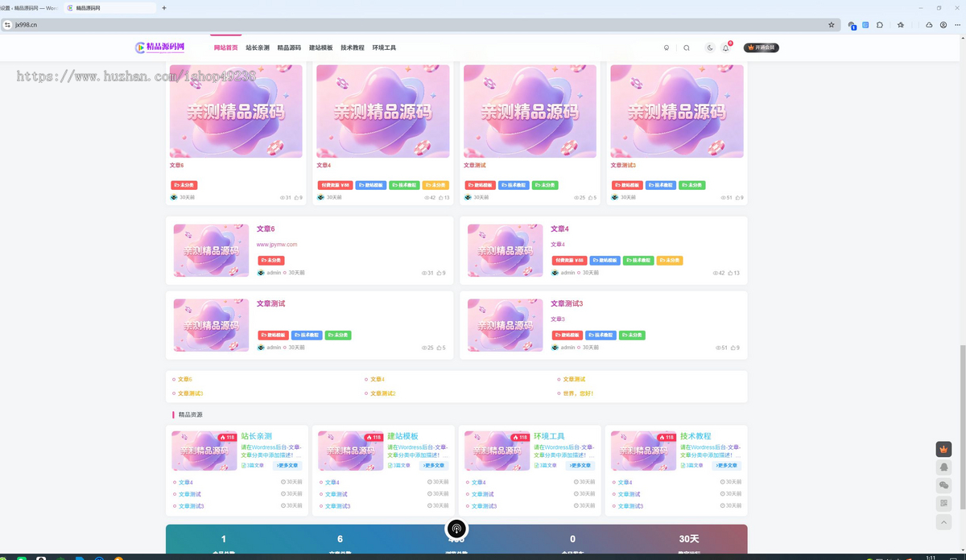Click the jx998.cn address bar
The width and height of the screenshot is (966, 560).
tap(419, 25)
